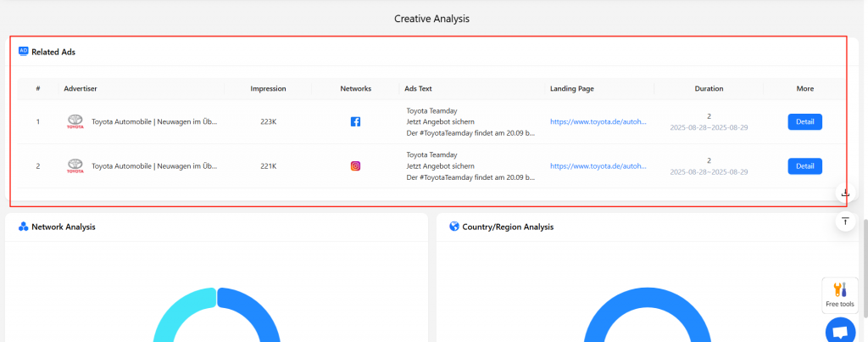Open the Free tools widget
Viewport: 868px width, 342px height.
tap(840, 294)
